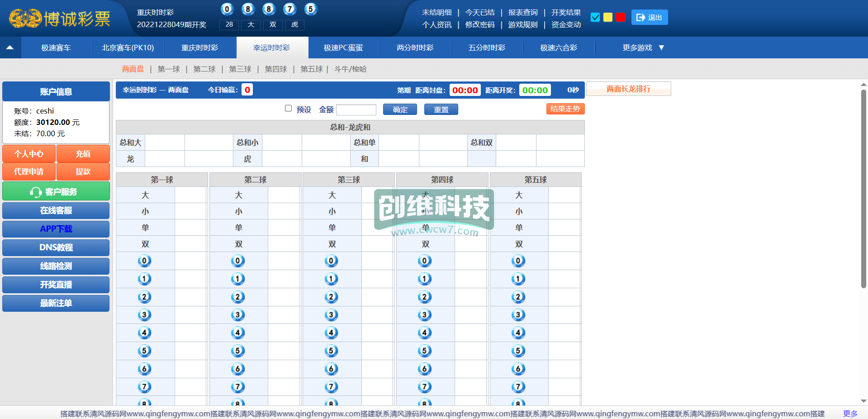Open the 极速PC蛋蛋 tab
Screen dimensions: 868x419
pos(343,48)
